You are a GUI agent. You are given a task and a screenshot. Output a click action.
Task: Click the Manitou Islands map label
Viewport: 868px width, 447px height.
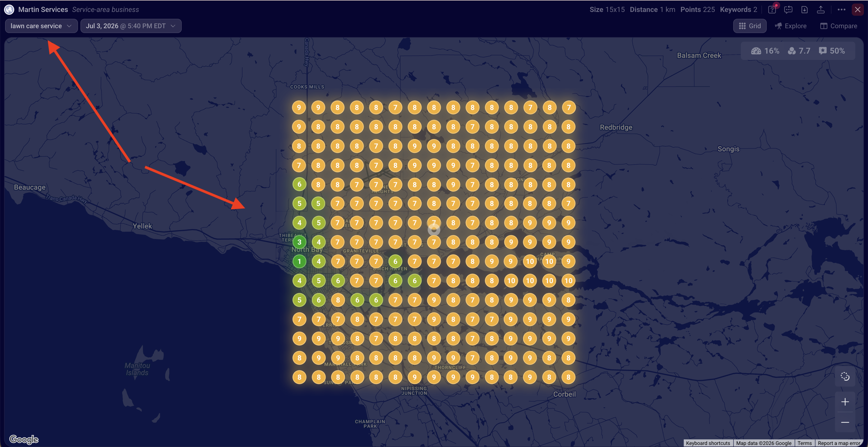click(x=137, y=369)
